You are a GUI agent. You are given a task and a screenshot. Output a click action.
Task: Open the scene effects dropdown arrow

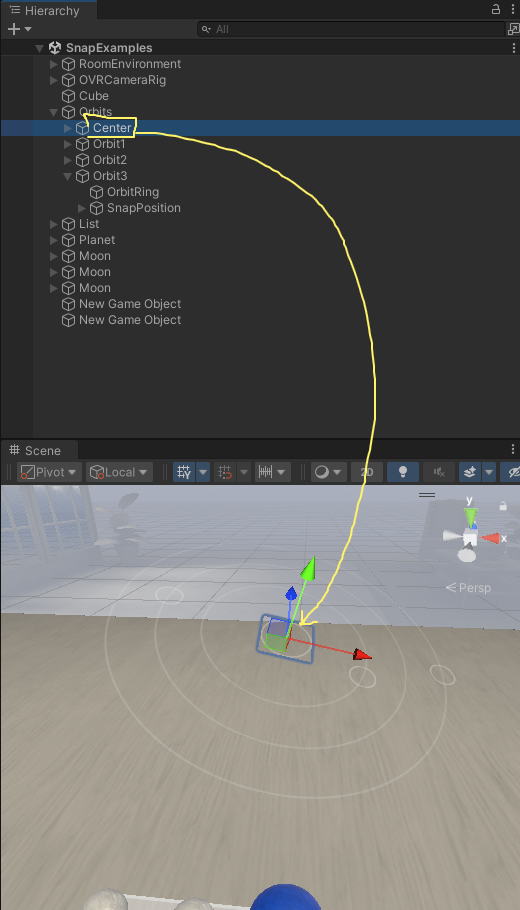(489, 472)
